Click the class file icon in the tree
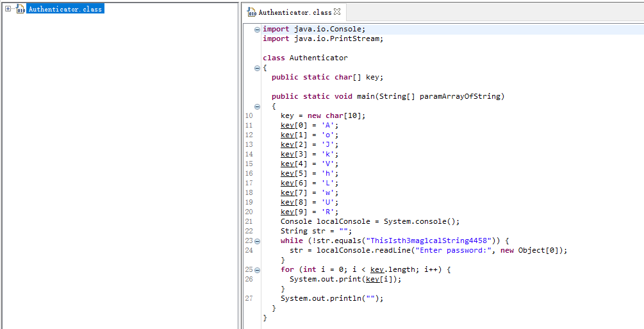Viewport: 644px width, 329px height. pyautogui.click(x=21, y=9)
